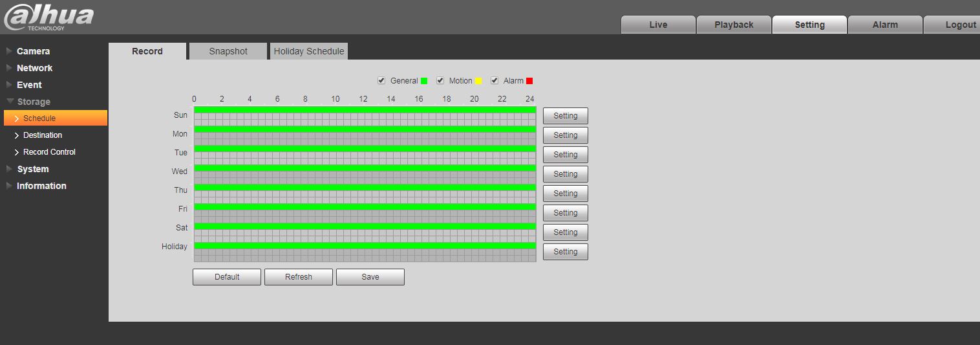980x345 pixels.
Task: Click the Sat green schedule bar
Action: point(365,226)
